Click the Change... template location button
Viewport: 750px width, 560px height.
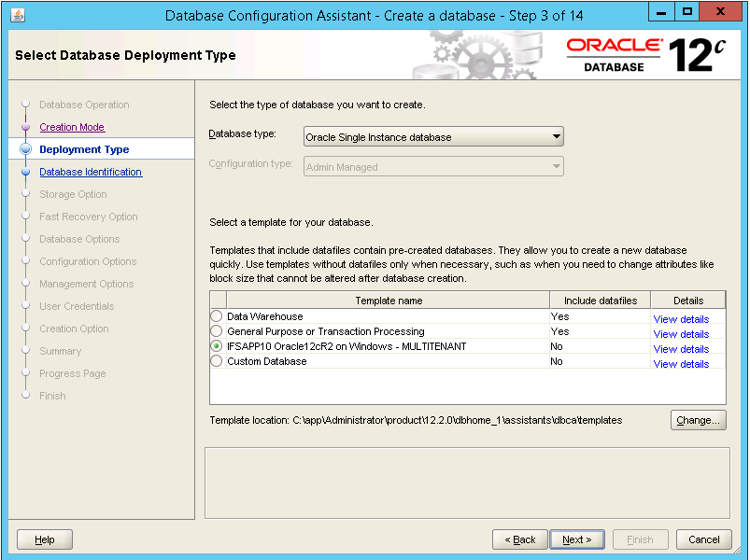tap(698, 420)
